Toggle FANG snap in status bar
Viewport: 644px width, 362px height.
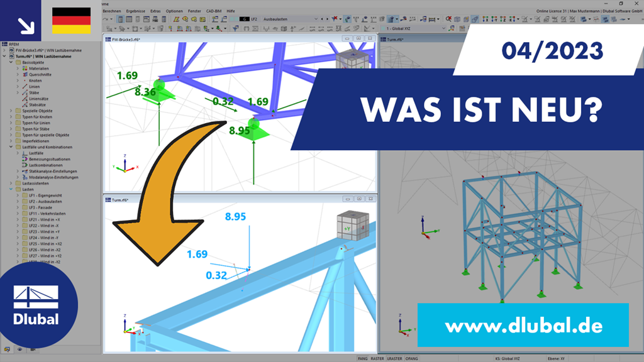click(363, 358)
